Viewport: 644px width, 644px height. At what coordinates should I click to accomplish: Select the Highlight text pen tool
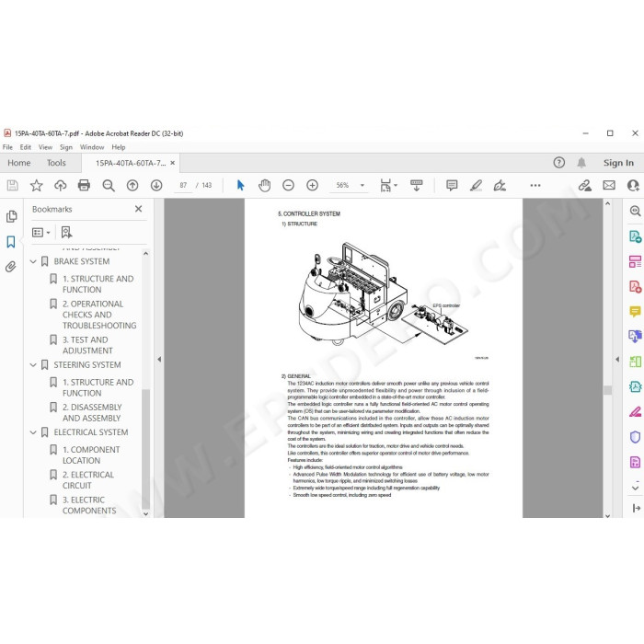[x=476, y=186]
